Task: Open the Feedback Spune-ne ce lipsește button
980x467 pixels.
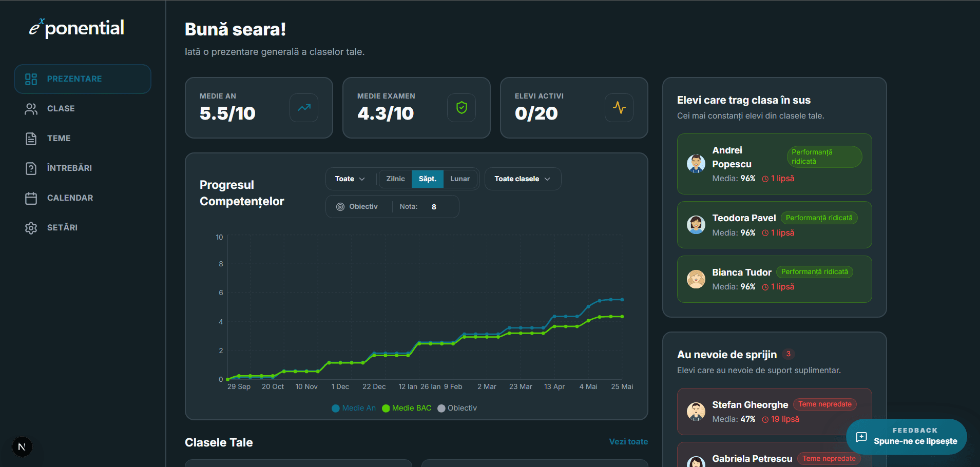Action: pyautogui.click(x=906, y=437)
